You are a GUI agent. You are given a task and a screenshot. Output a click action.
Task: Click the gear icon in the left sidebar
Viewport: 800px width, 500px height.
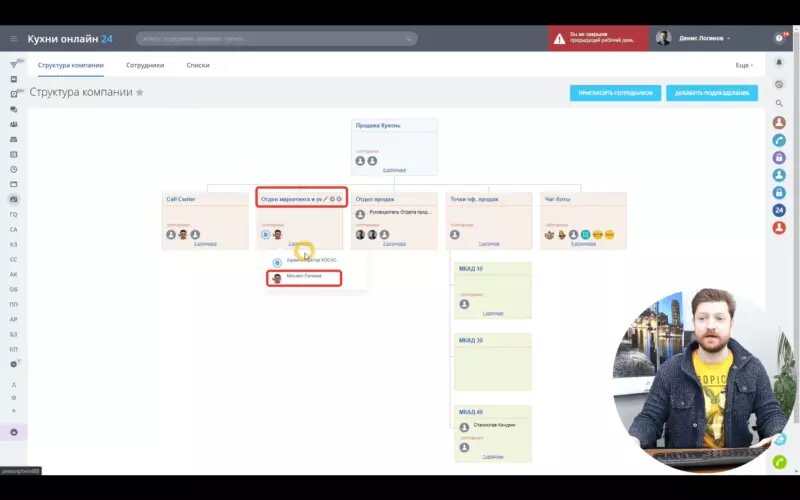pyautogui.click(x=14, y=397)
